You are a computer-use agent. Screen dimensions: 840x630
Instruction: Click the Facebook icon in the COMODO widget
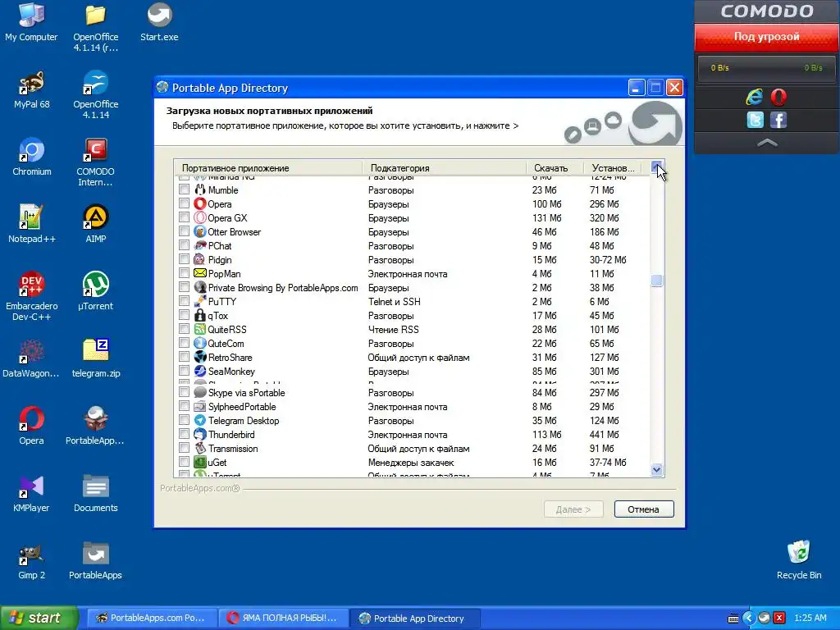click(x=778, y=120)
